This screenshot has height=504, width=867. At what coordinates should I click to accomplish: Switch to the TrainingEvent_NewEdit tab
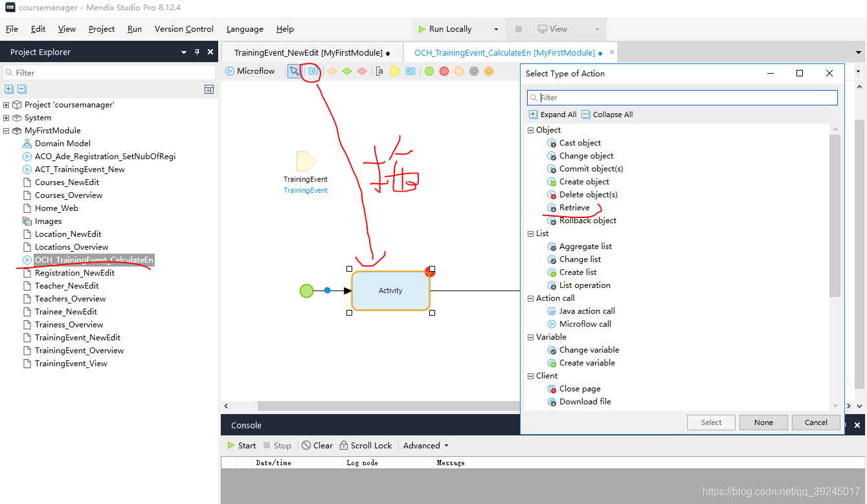pos(308,53)
